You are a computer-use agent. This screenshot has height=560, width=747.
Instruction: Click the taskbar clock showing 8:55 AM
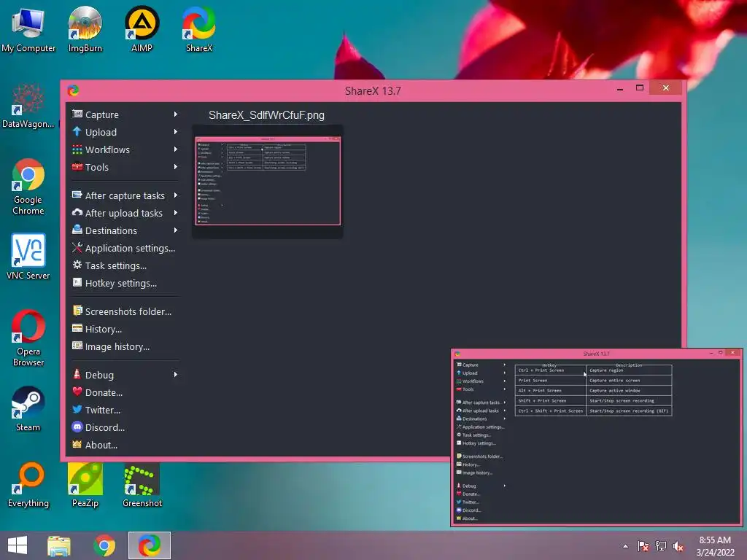pyautogui.click(x=715, y=546)
